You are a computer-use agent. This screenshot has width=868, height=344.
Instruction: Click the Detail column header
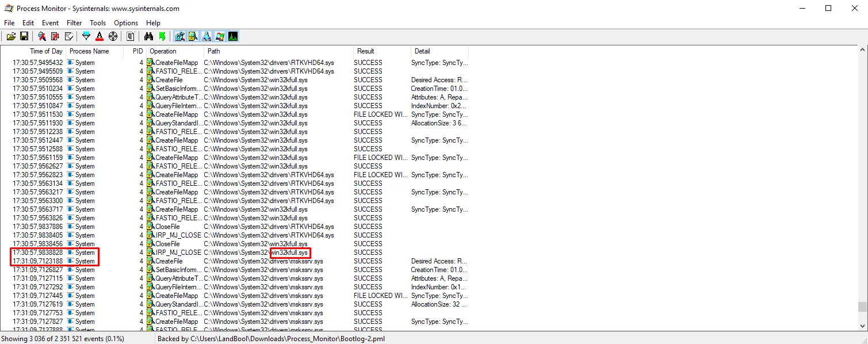439,51
